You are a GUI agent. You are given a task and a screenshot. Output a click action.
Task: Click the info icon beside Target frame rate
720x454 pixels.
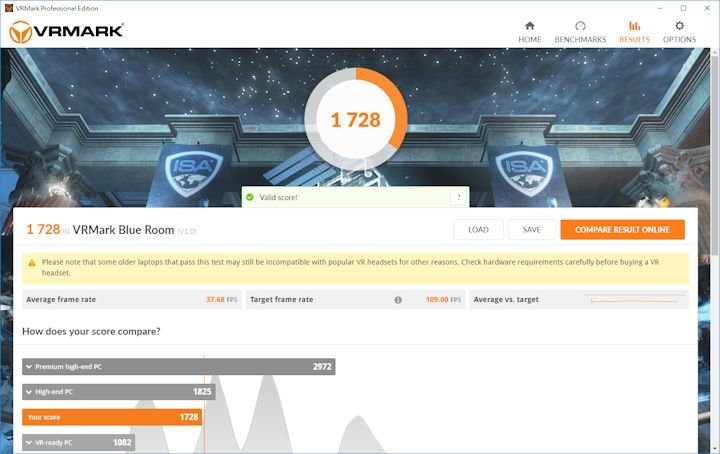[x=398, y=300]
